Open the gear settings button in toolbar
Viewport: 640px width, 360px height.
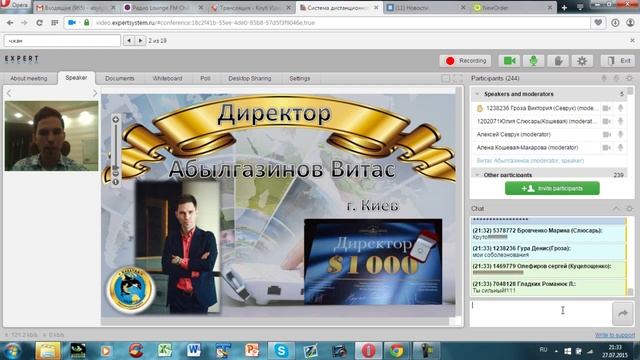[x=582, y=61]
